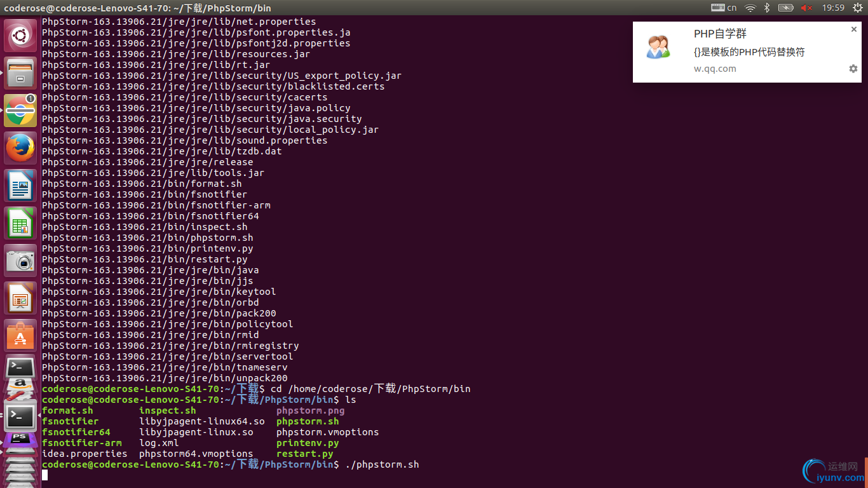Image resolution: width=868 pixels, height=488 pixels.
Task: Click log.xml in ls output
Action: (x=159, y=443)
